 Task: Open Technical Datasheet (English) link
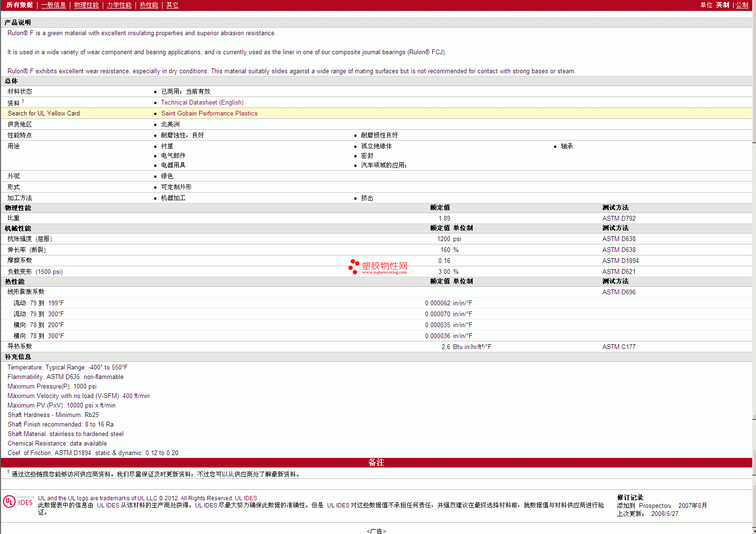(x=202, y=102)
